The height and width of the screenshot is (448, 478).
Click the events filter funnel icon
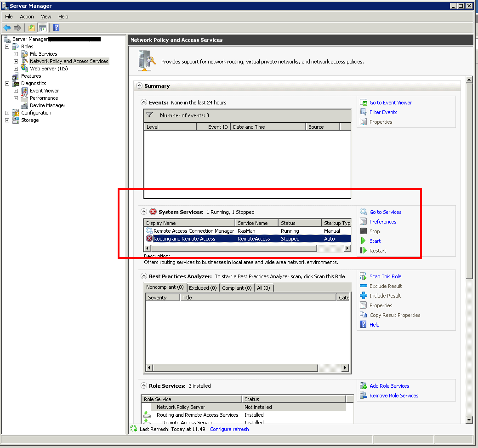[149, 115]
